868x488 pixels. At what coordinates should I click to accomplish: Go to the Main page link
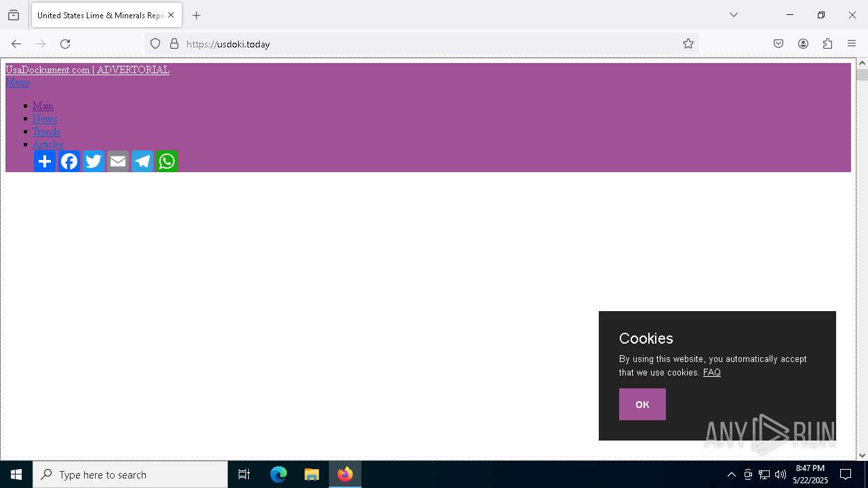click(x=43, y=106)
